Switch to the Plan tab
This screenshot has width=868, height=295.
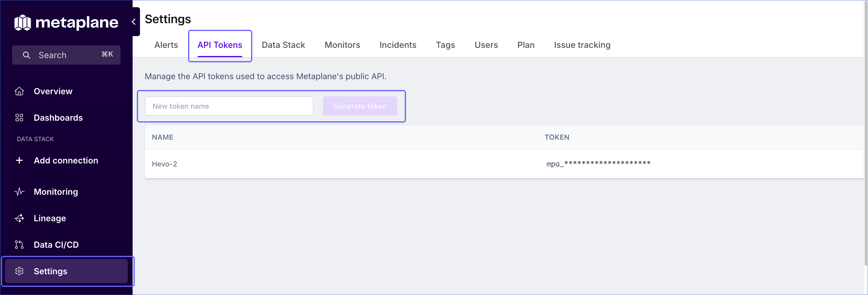[x=526, y=45]
